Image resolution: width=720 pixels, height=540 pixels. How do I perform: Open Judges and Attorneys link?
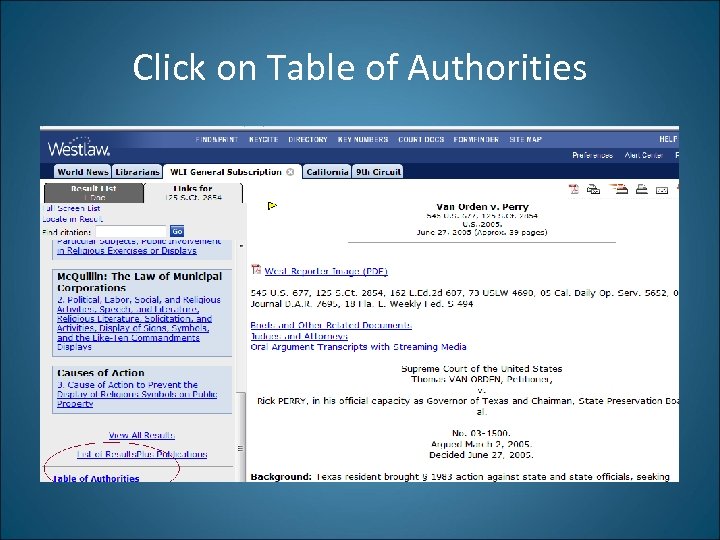(299, 336)
